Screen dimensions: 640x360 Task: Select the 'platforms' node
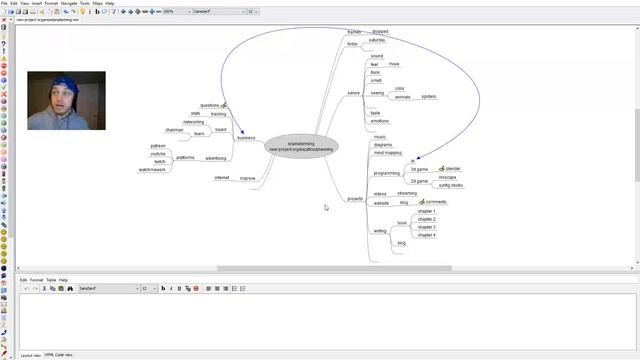coord(185,158)
